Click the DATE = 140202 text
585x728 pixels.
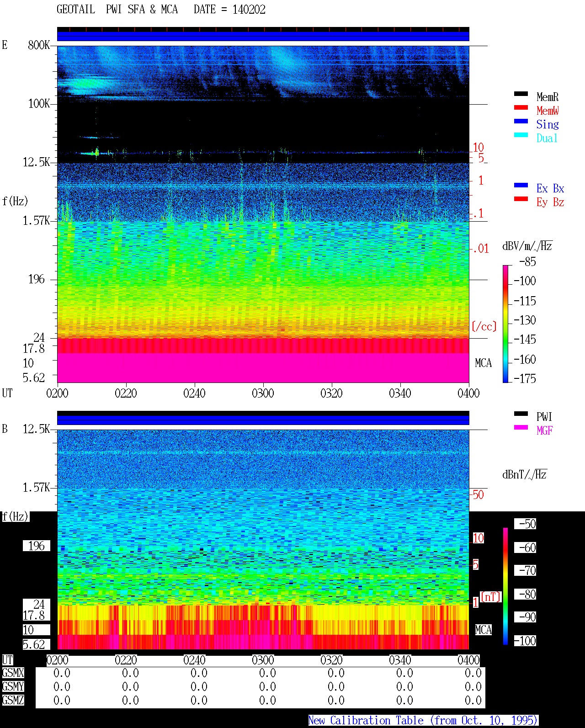coord(229,10)
